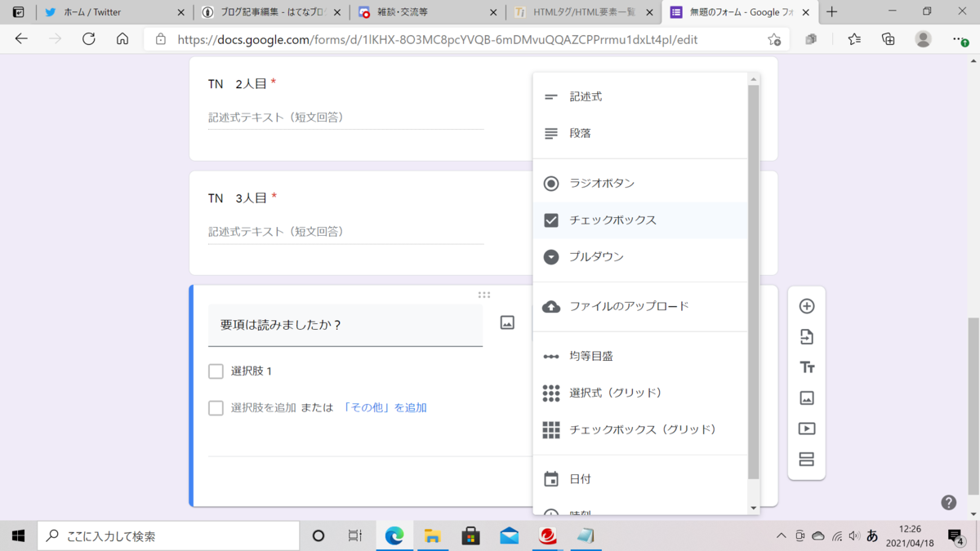980x551 pixels.
Task: Check the 選択肢 1 checkbox
Action: pos(216,371)
